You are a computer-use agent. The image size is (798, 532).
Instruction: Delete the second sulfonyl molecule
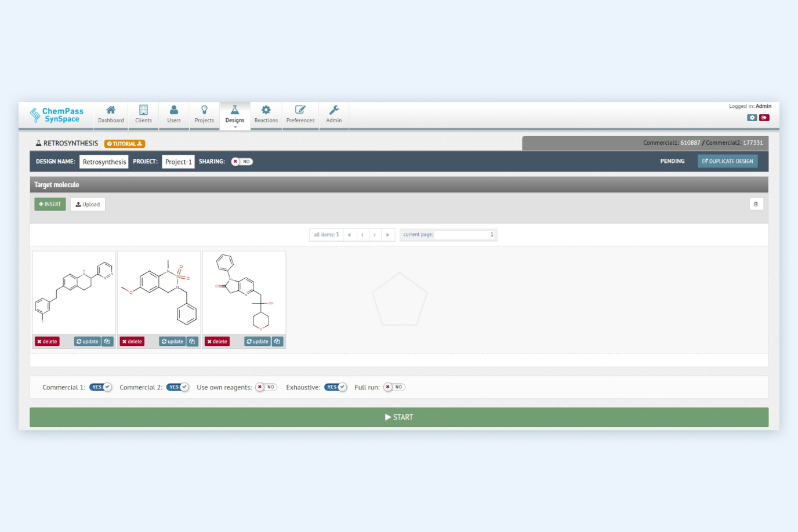[132, 341]
